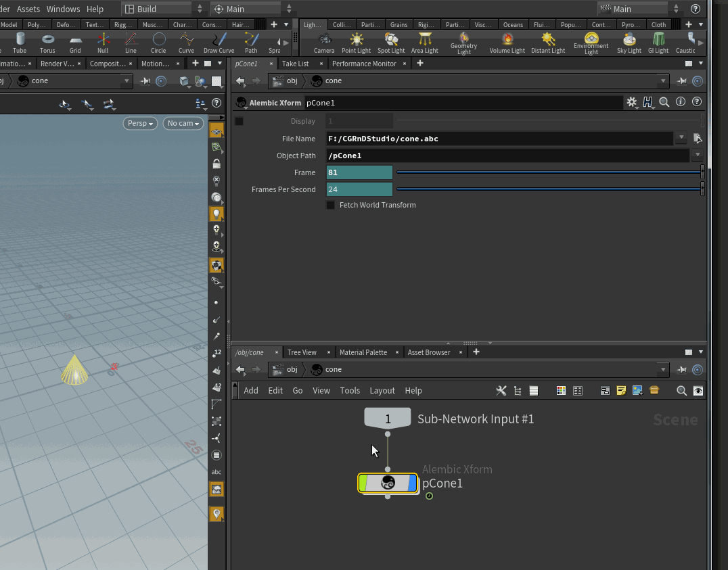Open the File Name dropdown arrow
The height and width of the screenshot is (570, 728).
[x=681, y=138]
